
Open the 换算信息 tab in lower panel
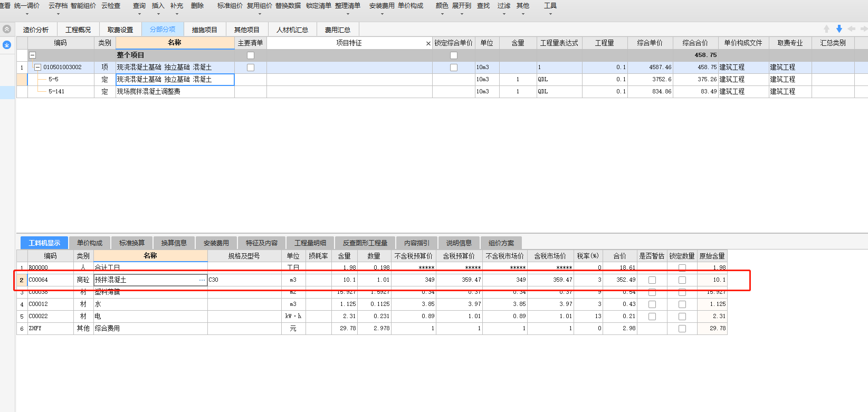[x=174, y=243]
